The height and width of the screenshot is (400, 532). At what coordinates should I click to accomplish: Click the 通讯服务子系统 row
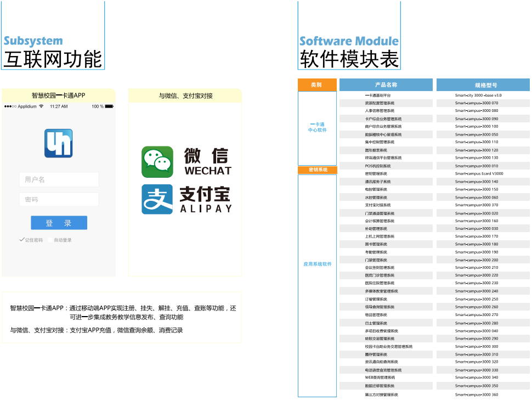click(x=386, y=182)
